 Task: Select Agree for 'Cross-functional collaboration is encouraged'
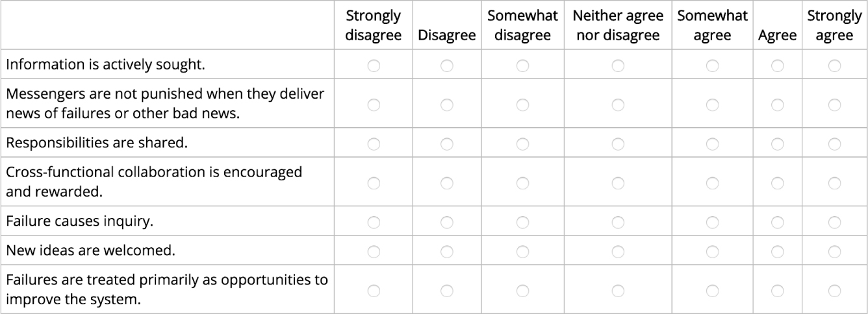[777, 183]
